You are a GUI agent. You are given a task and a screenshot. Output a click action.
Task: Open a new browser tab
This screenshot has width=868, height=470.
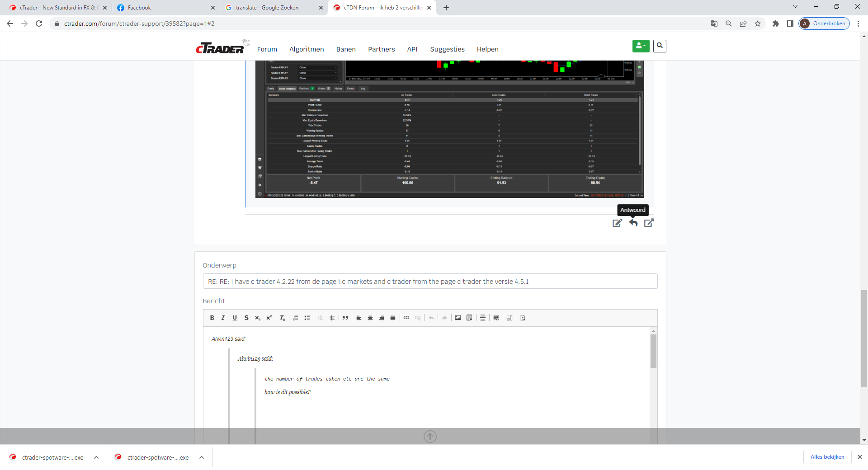(446, 8)
